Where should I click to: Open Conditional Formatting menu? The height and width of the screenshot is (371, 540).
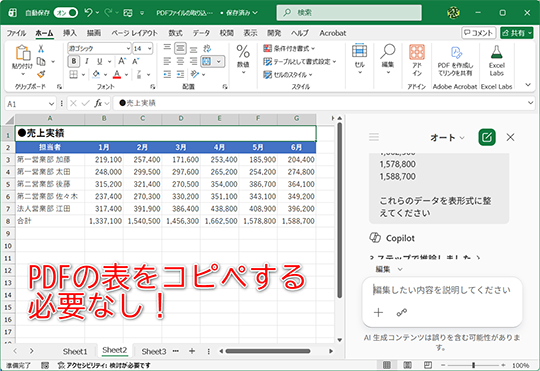(x=289, y=49)
